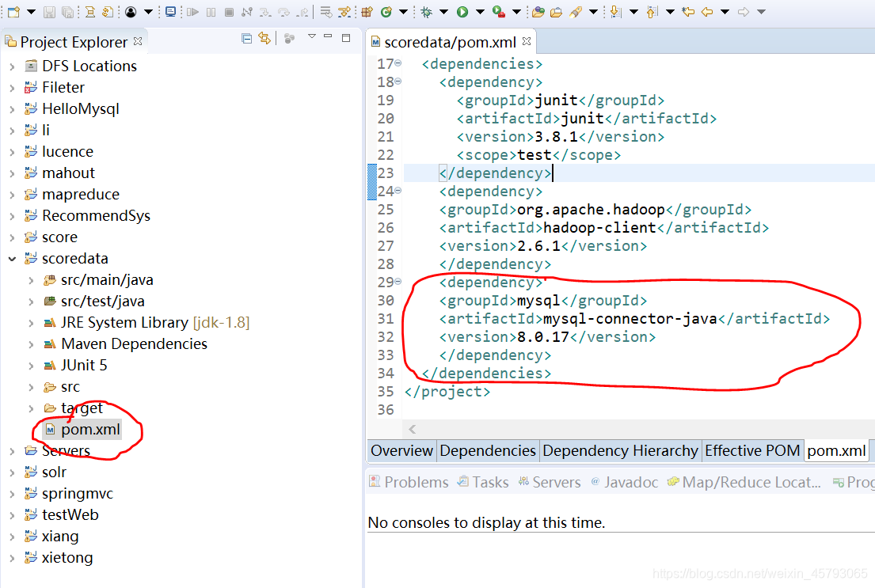This screenshot has height=588, width=875.
Task: Open the Javadoc view tab
Action: pyautogui.click(x=624, y=482)
